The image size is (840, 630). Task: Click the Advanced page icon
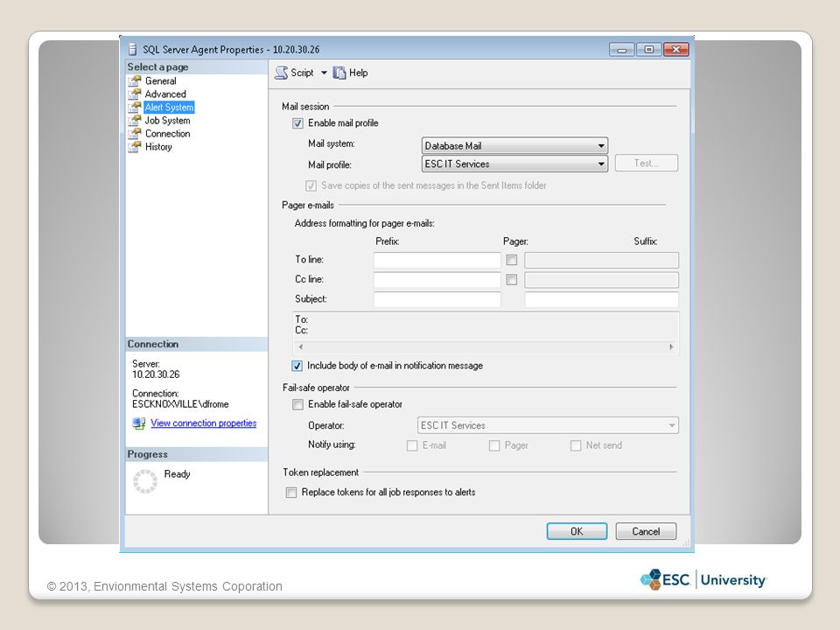[x=135, y=94]
